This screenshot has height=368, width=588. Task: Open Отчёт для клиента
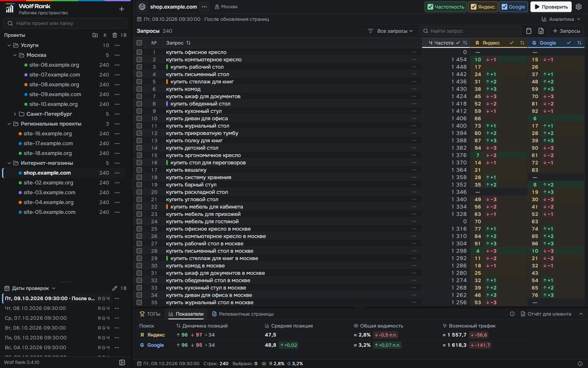tap(546, 314)
